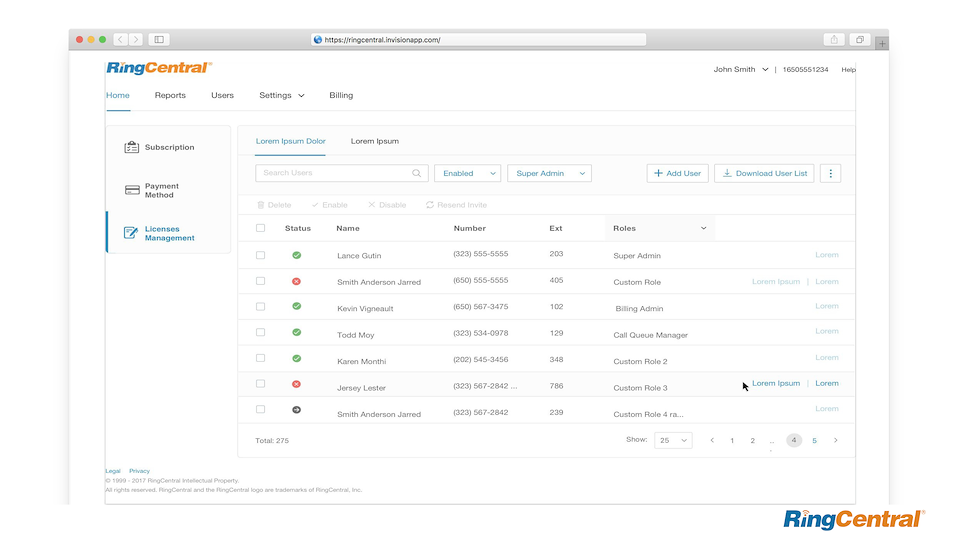Expand the Super Admin role dropdown
Image resolution: width=960 pixels, height=540 pixels.
pyautogui.click(x=549, y=173)
